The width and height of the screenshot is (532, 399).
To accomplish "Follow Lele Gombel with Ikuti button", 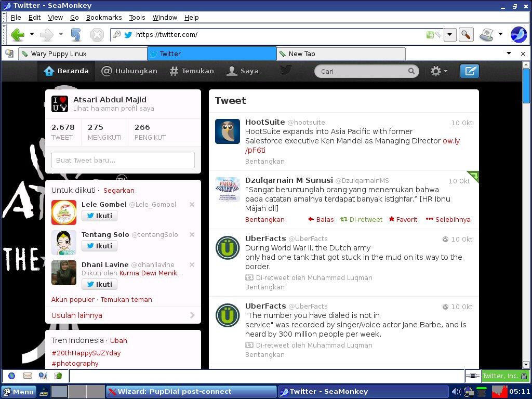I will (99, 216).
